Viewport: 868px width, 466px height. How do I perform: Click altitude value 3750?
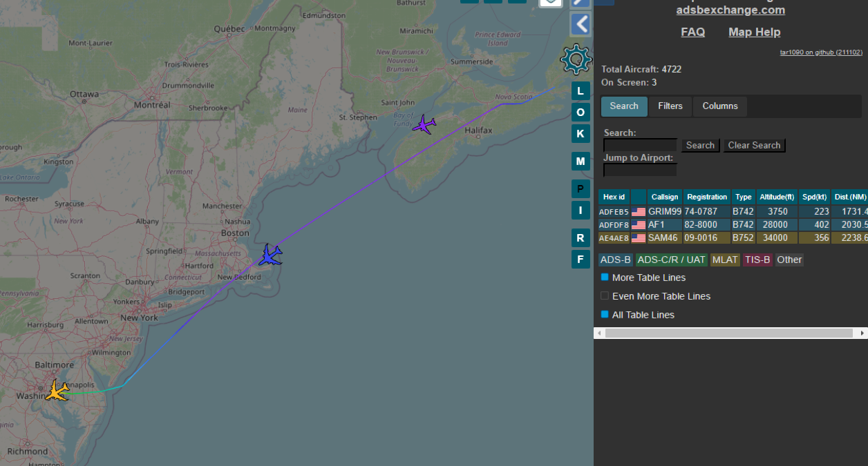coord(778,212)
